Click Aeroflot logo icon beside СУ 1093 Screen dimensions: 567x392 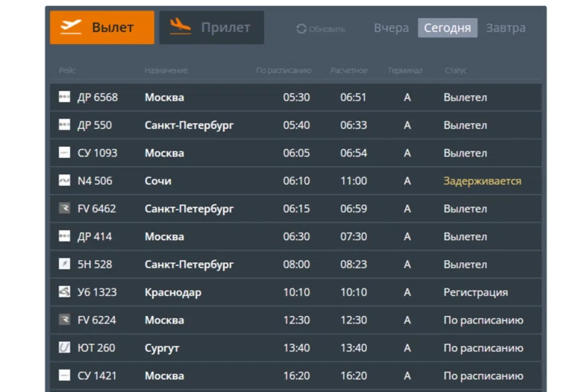(x=64, y=153)
